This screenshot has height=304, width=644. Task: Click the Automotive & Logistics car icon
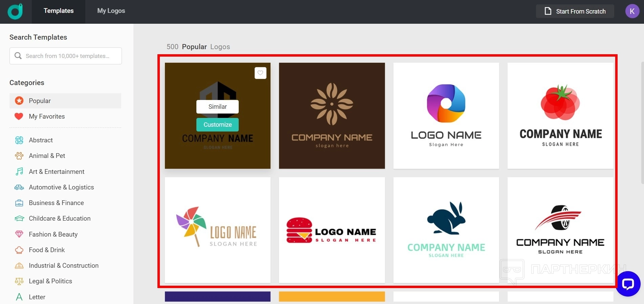pos(19,187)
